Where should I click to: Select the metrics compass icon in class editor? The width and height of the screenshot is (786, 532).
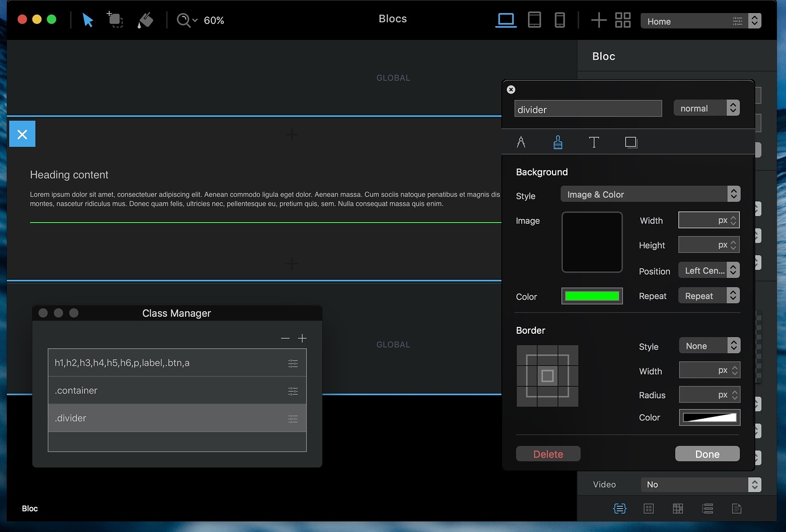[521, 142]
